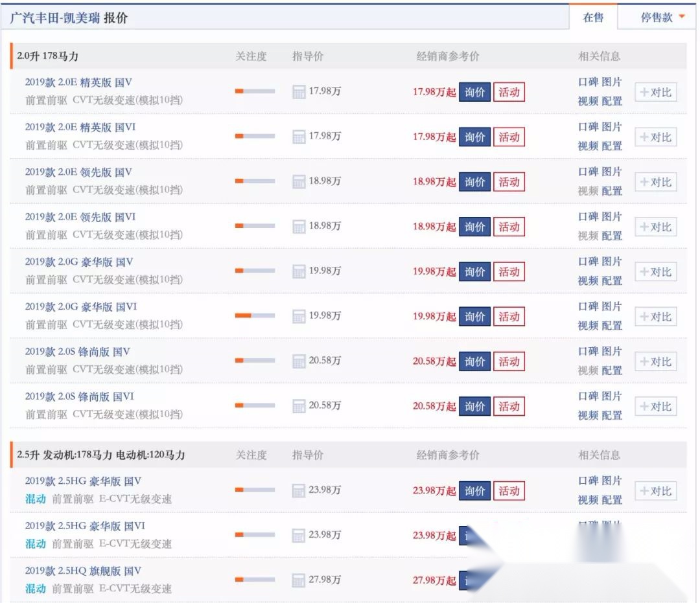Add 2.0S 锋尚版 国V to 对比
700x603 pixels.
coord(656,361)
